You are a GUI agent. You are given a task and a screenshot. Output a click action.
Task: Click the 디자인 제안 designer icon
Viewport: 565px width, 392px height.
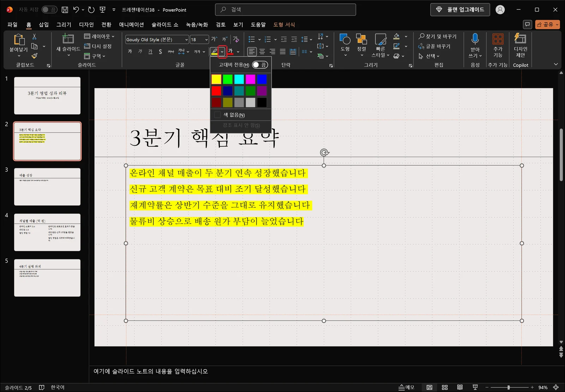[x=520, y=38]
